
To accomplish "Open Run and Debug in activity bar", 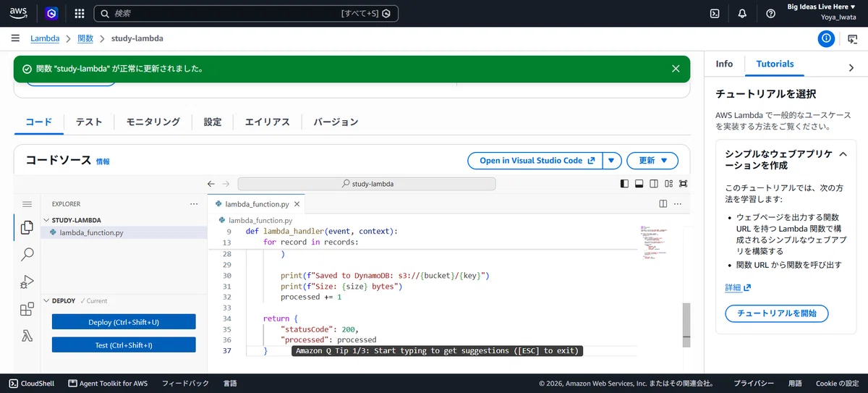I will coord(27,282).
